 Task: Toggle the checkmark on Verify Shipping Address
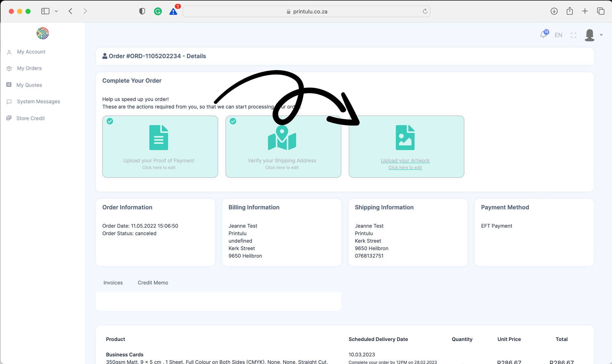pos(233,120)
